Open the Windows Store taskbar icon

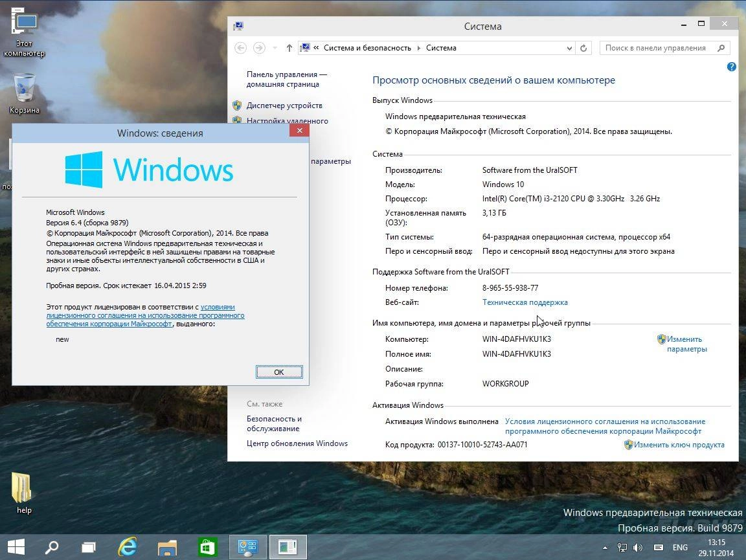coord(207,547)
